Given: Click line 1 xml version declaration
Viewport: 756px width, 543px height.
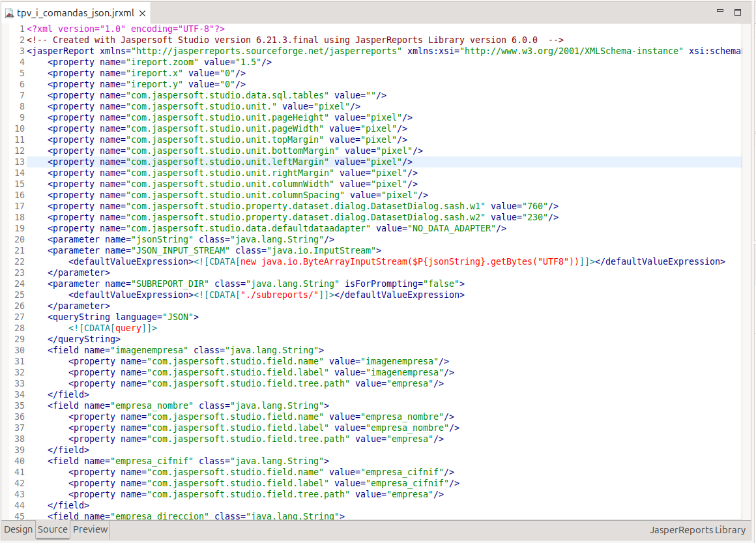Looking at the screenshot, I should [x=125, y=29].
